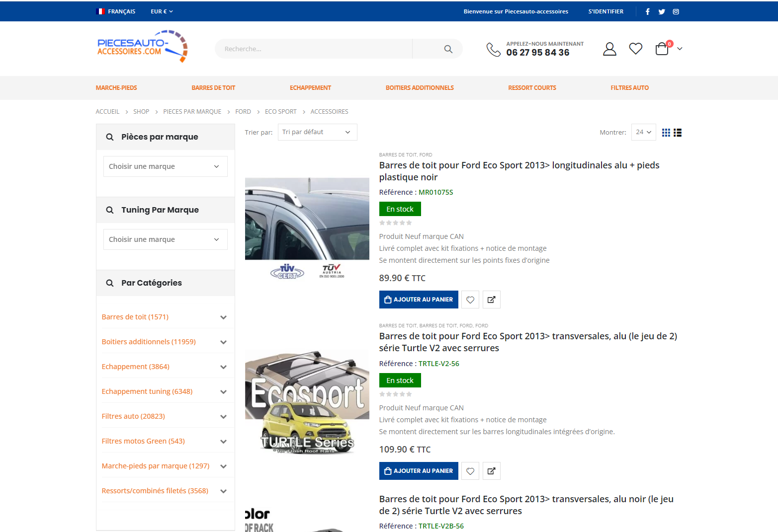
Task: Click 'En stock' badge for MR01075S
Action: pos(400,209)
